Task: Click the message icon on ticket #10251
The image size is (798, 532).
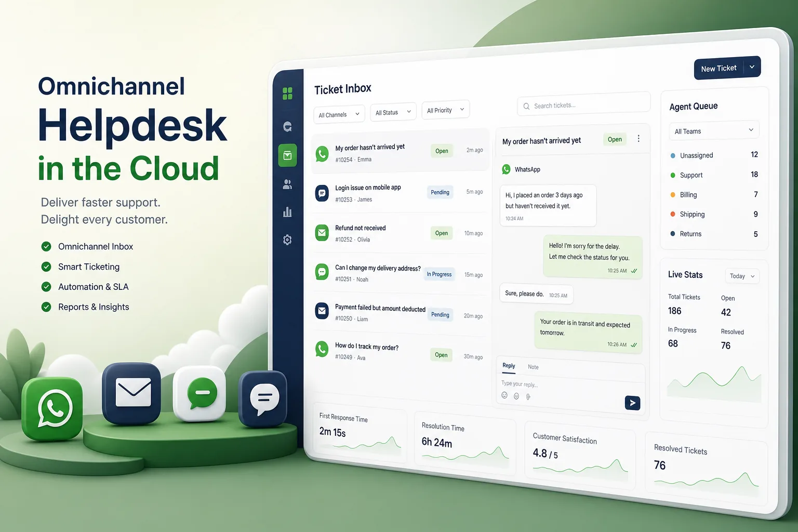Action: (x=322, y=272)
